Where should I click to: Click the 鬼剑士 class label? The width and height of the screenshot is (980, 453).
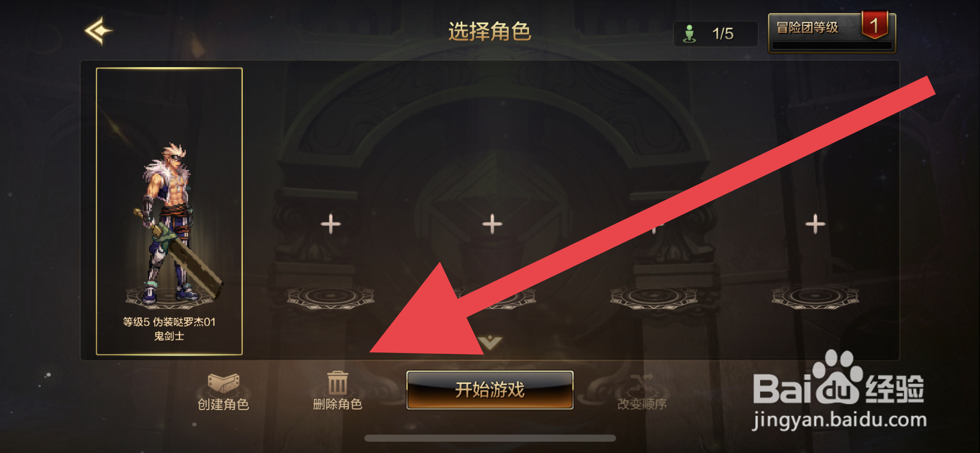pyautogui.click(x=169, y=336)
